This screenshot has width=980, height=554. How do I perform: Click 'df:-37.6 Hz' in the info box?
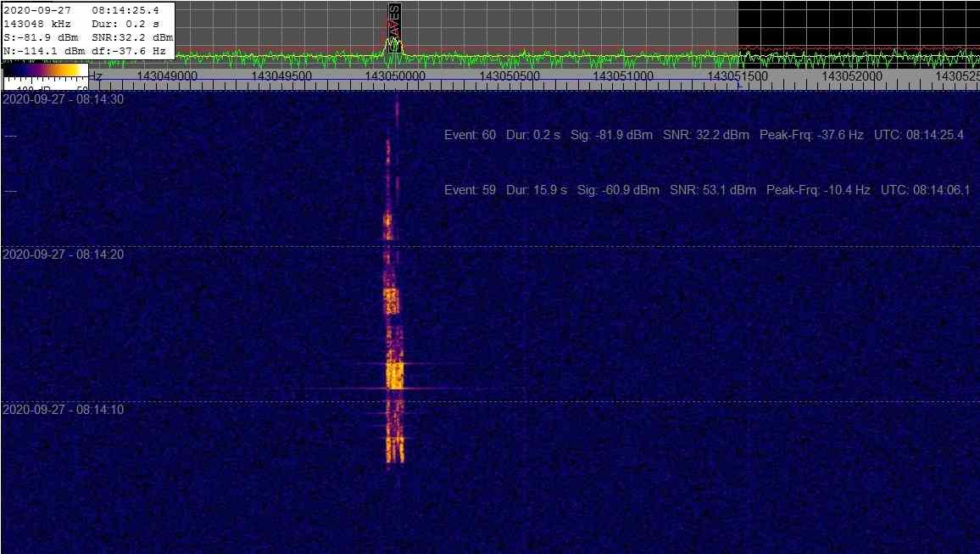tap(129, 51)
